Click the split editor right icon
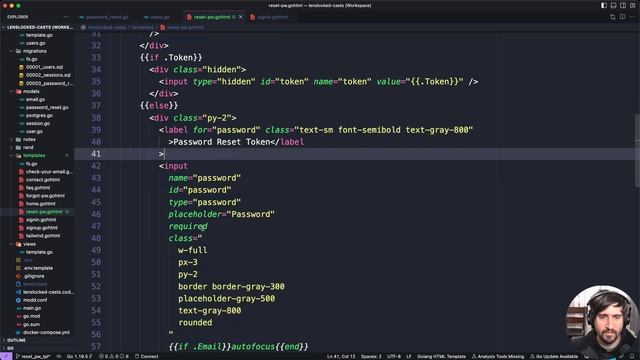Viewport: 640px width, 360px height. (622, 17)
